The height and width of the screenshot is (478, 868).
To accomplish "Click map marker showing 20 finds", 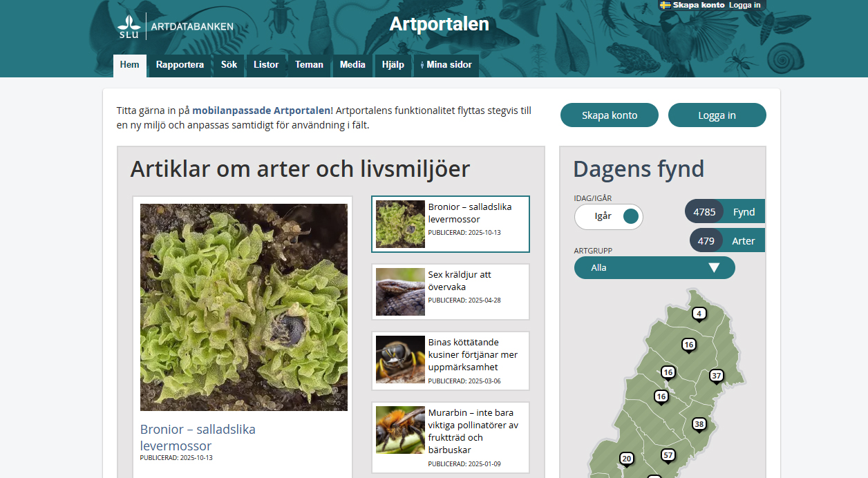I will point(627,459).
